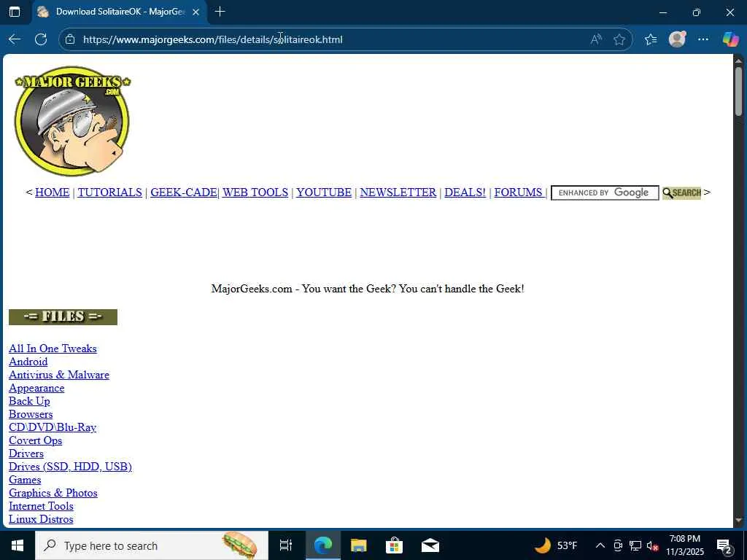Open the NEWSLETTER link
Image resolution: width=747 pixels, height=560 pixels.
coord(398,192)
